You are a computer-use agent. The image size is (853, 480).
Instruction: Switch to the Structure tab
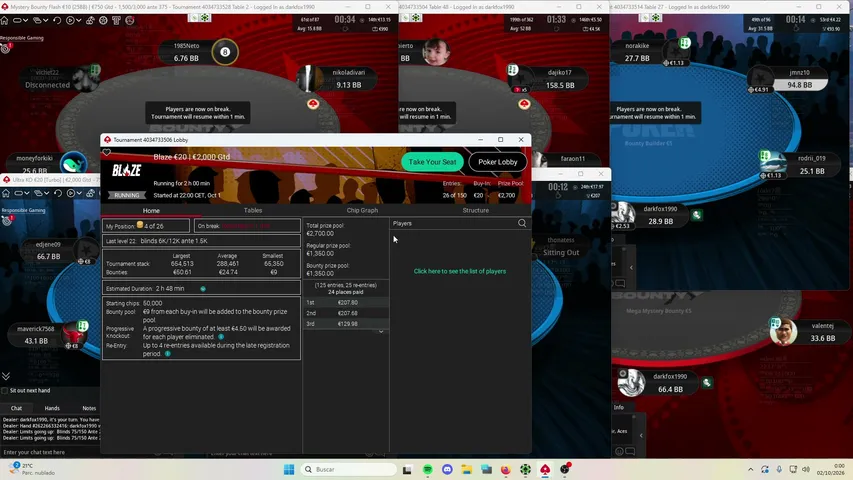click(475, 210)
